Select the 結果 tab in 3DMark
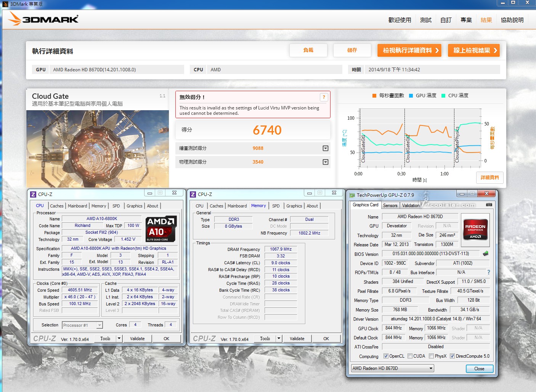 click(x=486, y=20)
